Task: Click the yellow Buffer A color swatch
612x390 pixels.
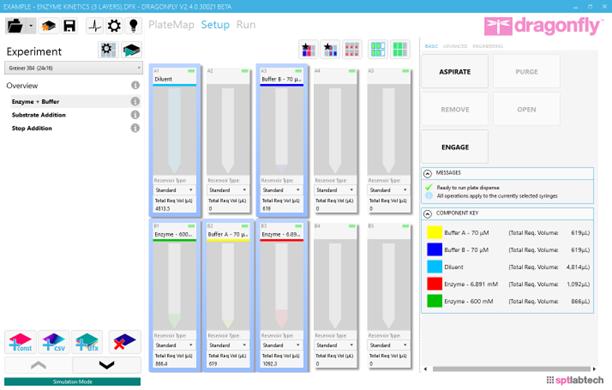Action: pyautogui.click(x=434, y=233)
